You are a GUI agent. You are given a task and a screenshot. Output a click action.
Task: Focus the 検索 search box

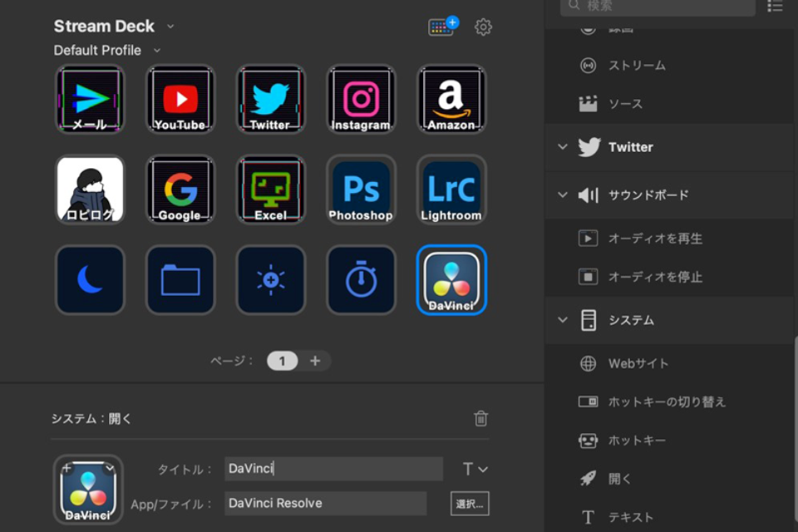click(658, 6)
